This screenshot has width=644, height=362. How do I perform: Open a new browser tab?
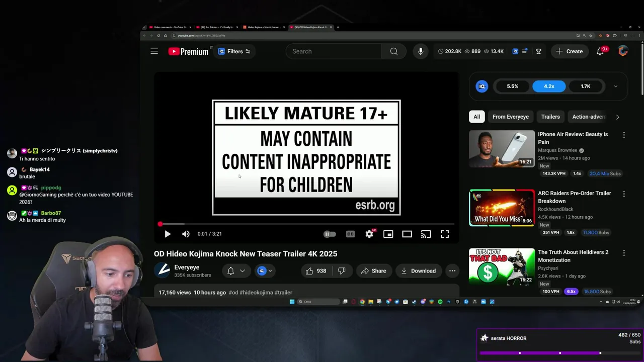338,27
